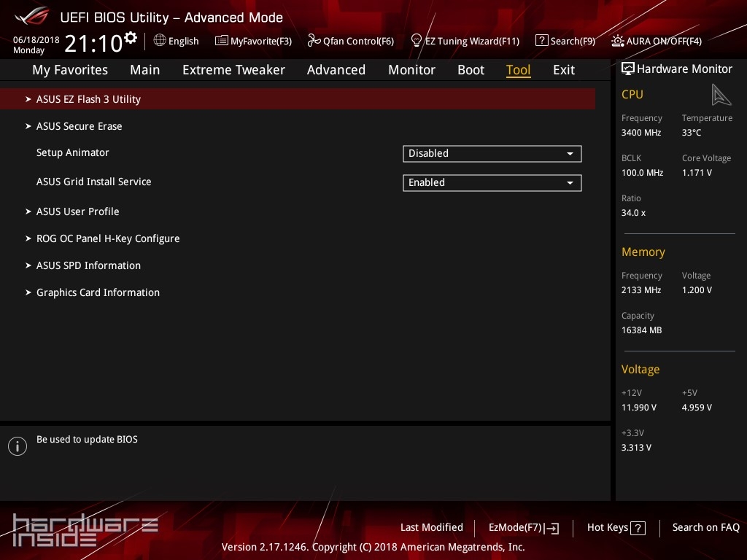Viewport: 747px width, 560px height.
Task: Expand ASUS User Profile submenu
Action: coord(77,211)
